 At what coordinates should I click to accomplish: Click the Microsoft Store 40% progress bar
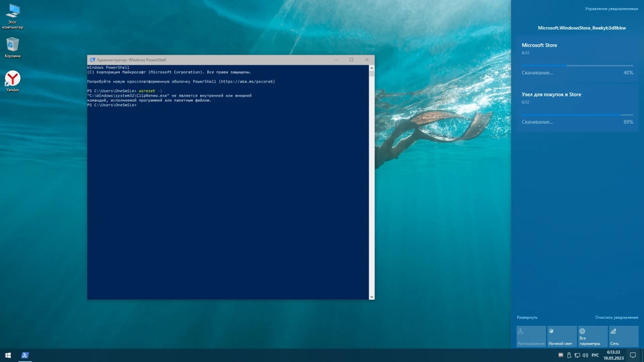pos(578,65)
